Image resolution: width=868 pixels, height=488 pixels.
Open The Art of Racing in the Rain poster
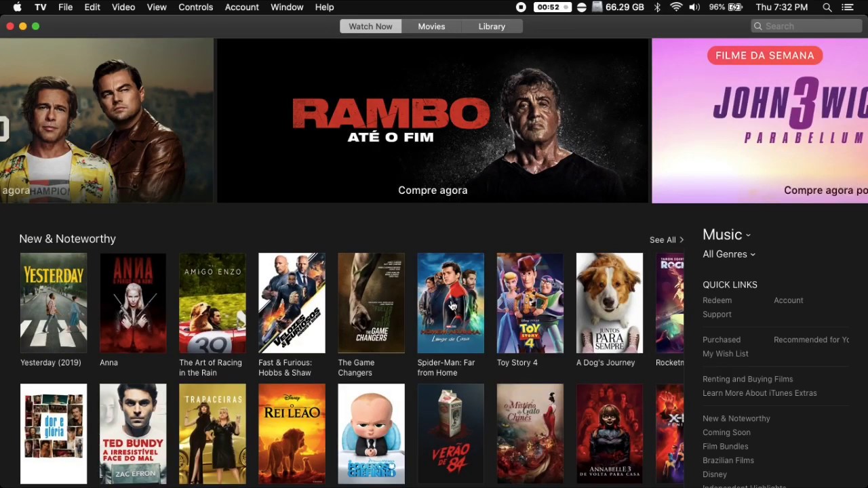212,303
